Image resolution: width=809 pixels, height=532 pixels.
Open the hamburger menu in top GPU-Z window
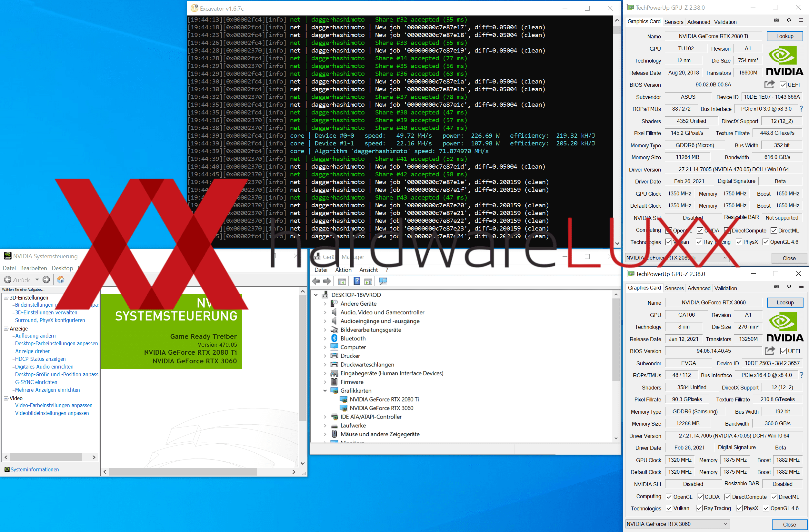click(801, 20)
